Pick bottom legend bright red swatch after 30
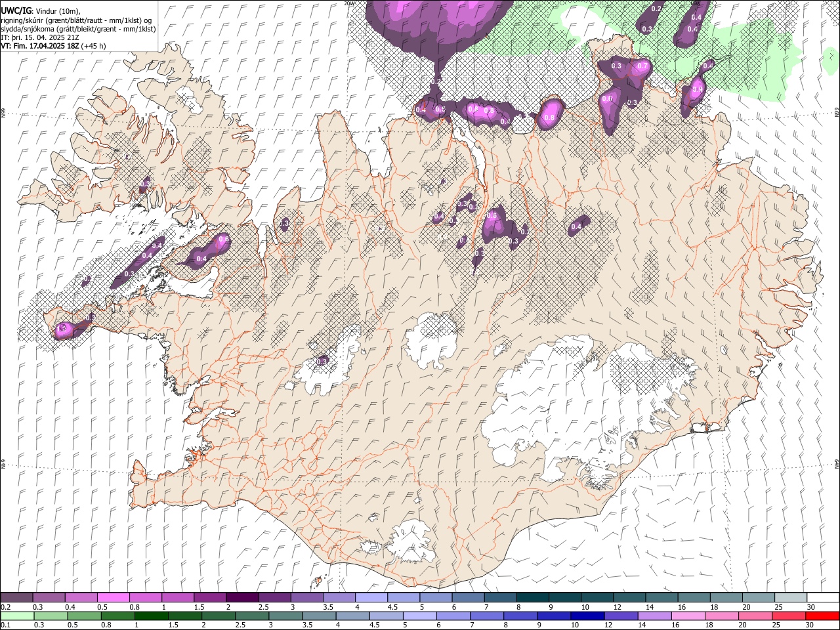840x630 pixels. pos(821,616)
